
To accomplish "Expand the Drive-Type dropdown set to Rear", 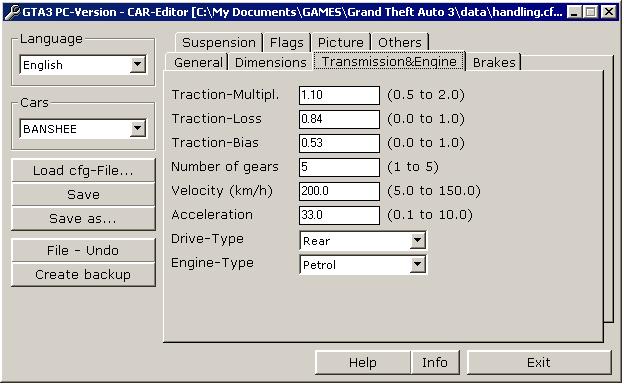I will coord(363,240).
